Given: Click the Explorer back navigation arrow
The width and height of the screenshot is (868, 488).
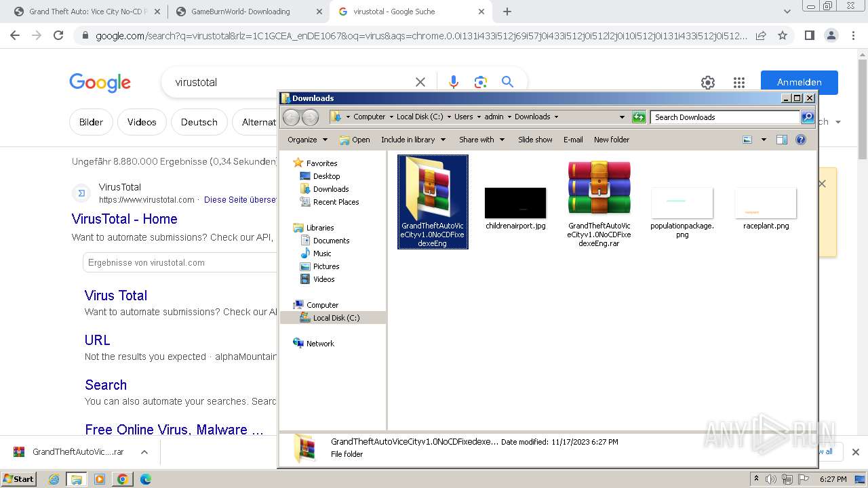Looking at the screenshot, I should (x=291, y=117).
